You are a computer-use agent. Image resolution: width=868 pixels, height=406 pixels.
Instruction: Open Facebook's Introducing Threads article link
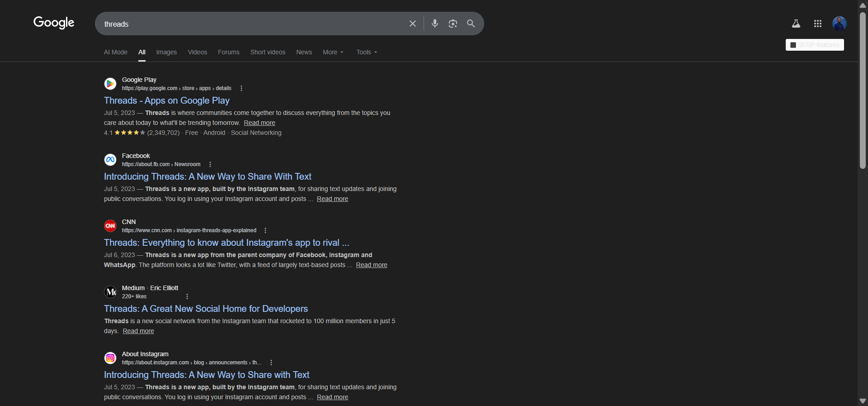208,177
